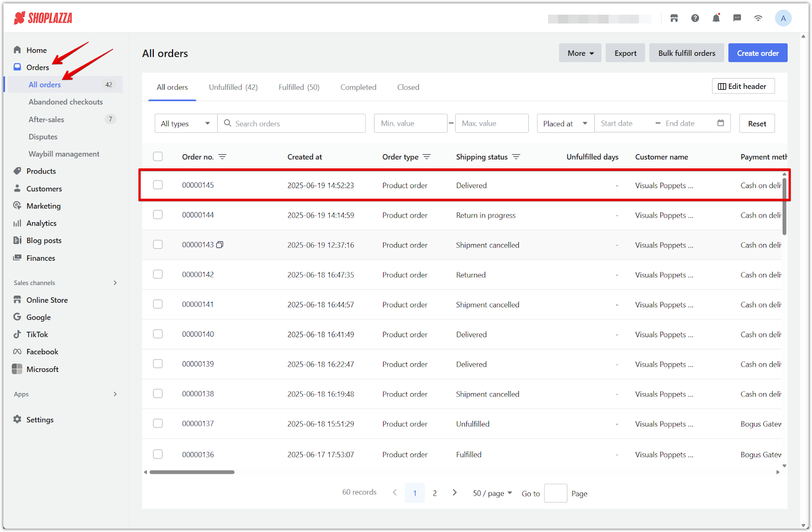Switch to the Fulfilled (50) tab

[x=299, y=87]
